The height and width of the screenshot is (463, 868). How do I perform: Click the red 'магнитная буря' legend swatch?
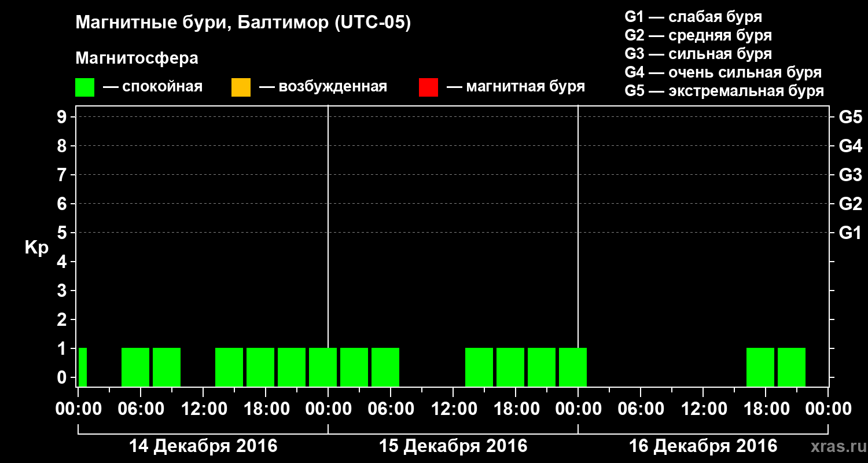pyautogui.click(x=428, y=87)
